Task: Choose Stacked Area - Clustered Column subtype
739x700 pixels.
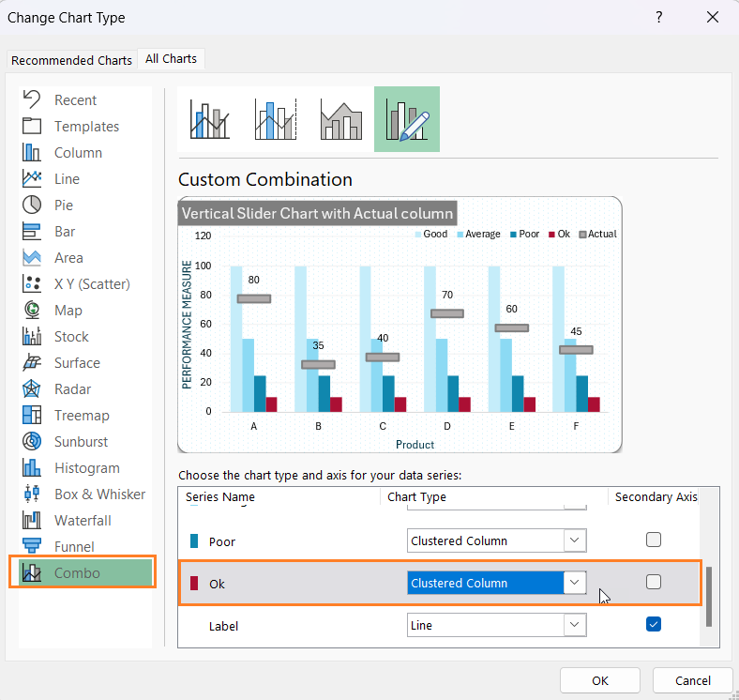Action: (341, 119)
